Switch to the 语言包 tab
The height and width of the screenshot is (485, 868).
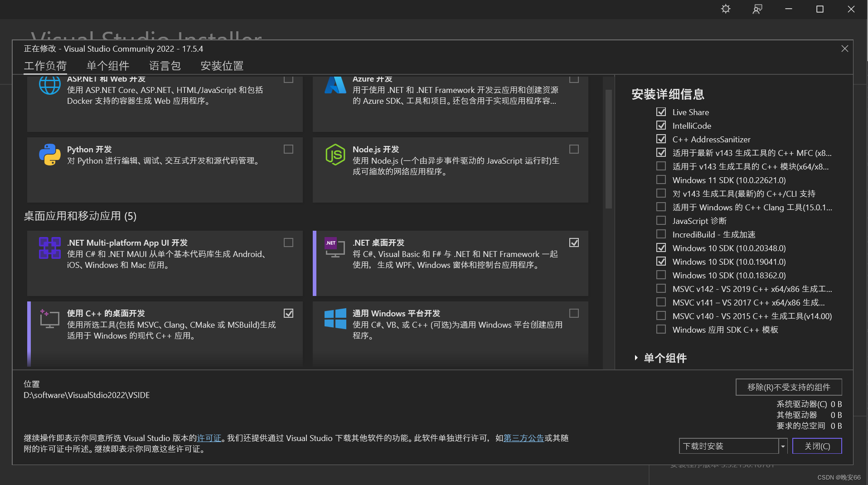[165, 65]
